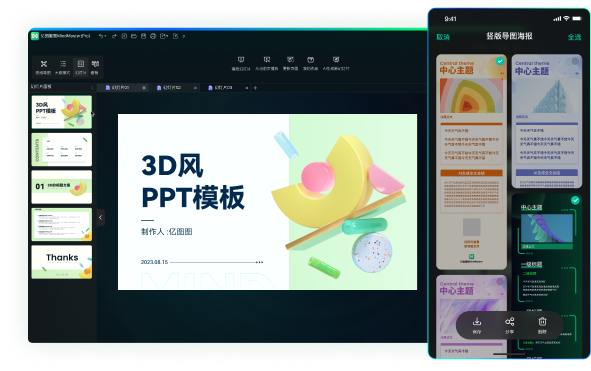Play the slideshow from toolbar
The width and height of the screenshot is (591, 371).
tap(241, 63)
